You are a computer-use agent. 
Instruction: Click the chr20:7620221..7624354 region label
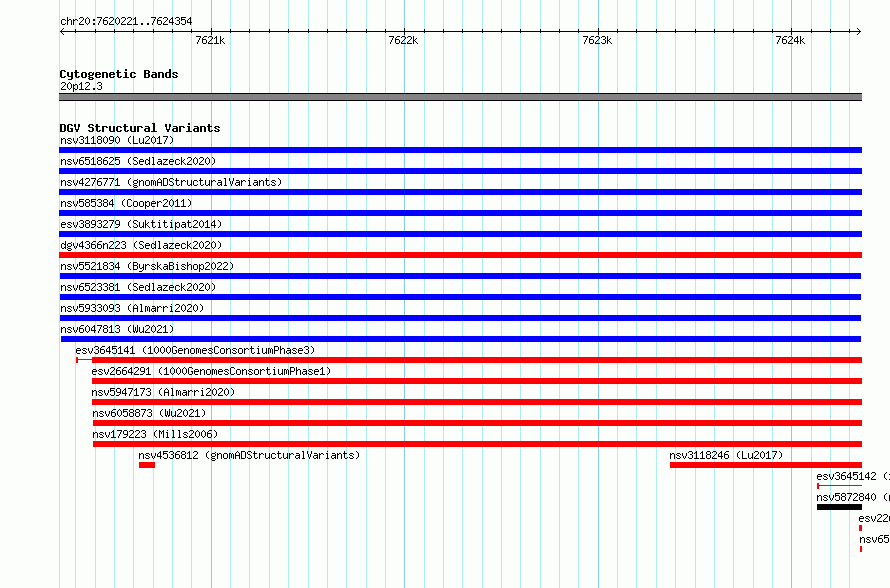point(126,21)
